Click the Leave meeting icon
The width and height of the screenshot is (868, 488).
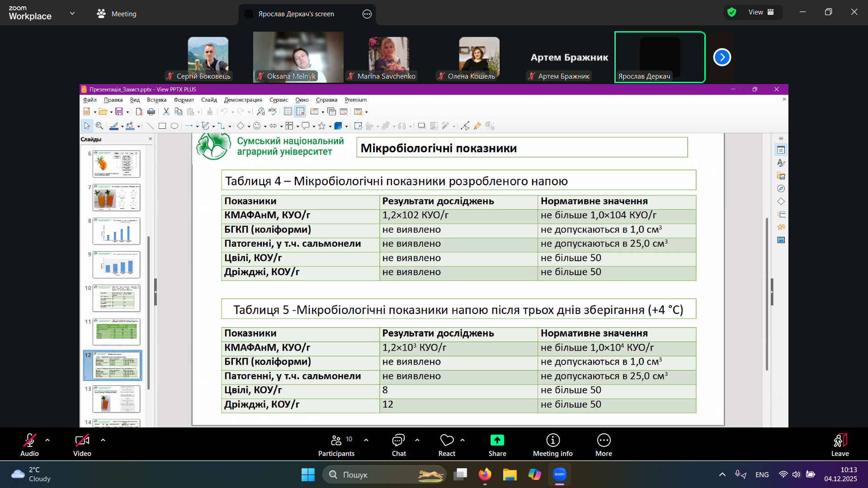(840, 441)
